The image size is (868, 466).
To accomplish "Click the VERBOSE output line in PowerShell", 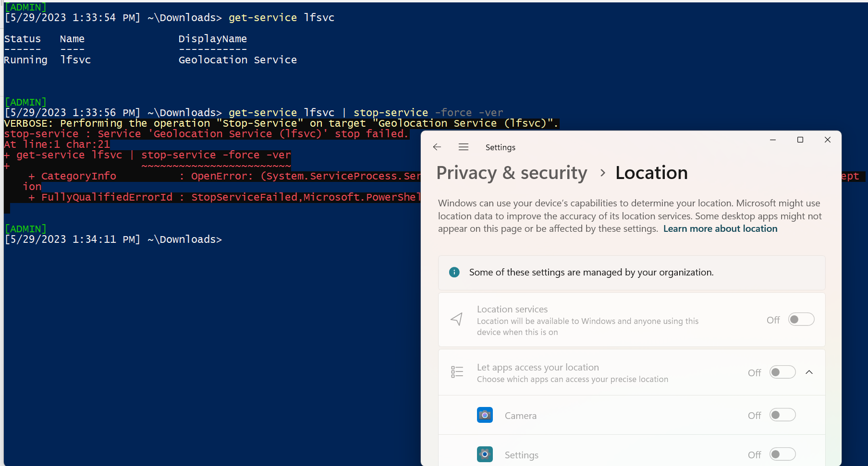I will click(281, 123).
